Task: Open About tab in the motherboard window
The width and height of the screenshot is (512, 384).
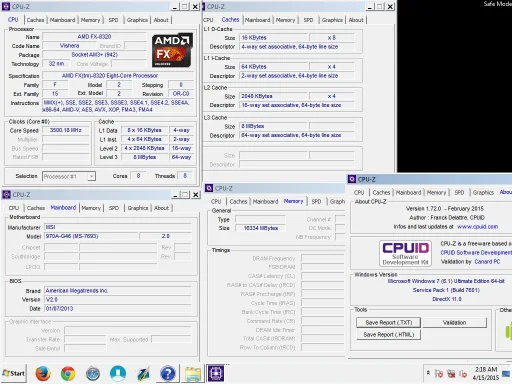Action: [x=161, y=208]
